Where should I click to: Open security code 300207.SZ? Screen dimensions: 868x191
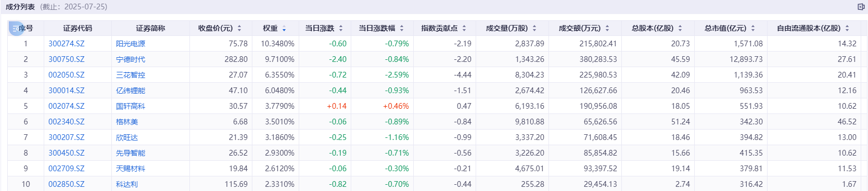click(66, 137)
